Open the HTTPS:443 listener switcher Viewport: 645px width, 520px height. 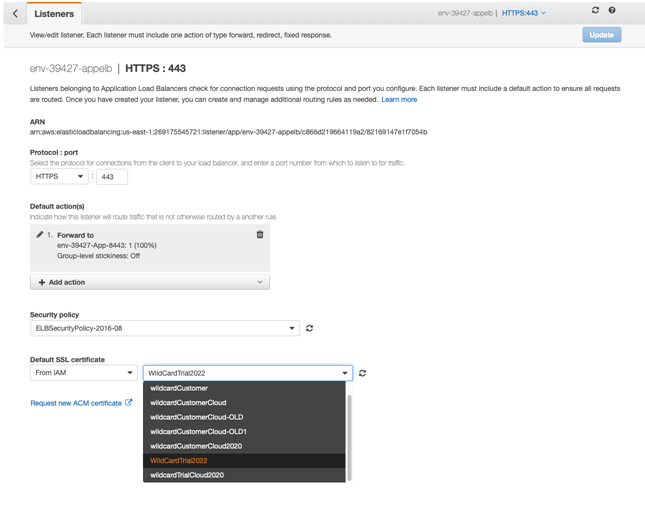click(524, 14)
